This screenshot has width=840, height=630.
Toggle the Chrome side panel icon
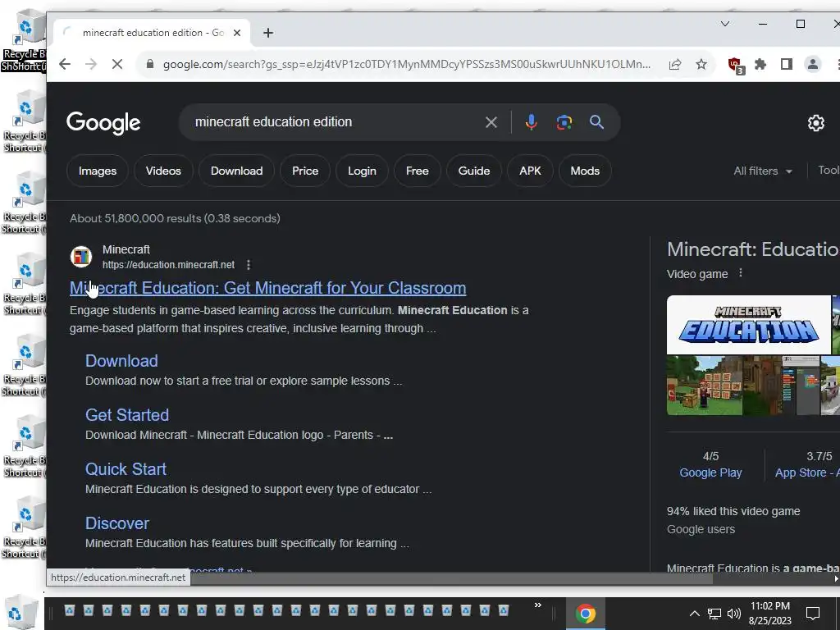pyautogui.click(x=787, y=64)
